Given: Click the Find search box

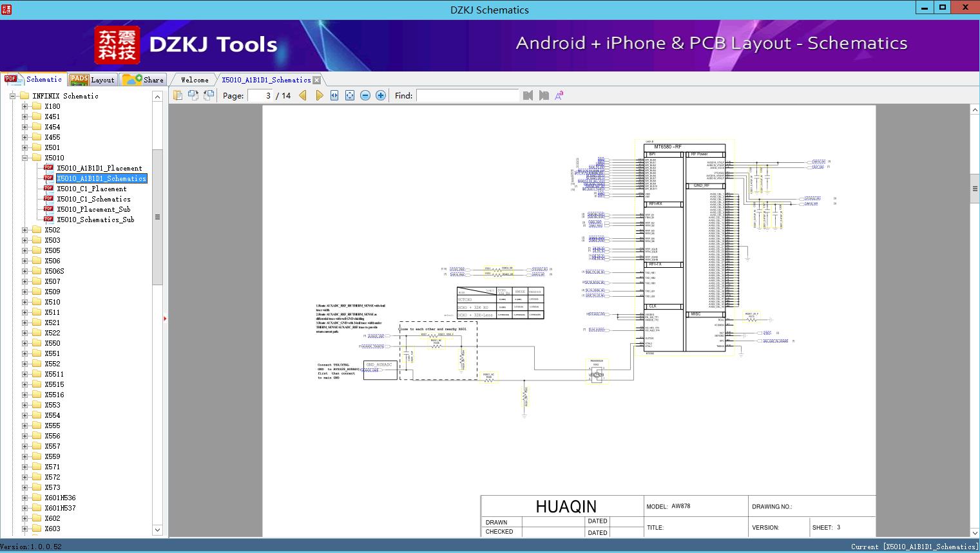Looking at the screenshot, I should click(467, 95).
